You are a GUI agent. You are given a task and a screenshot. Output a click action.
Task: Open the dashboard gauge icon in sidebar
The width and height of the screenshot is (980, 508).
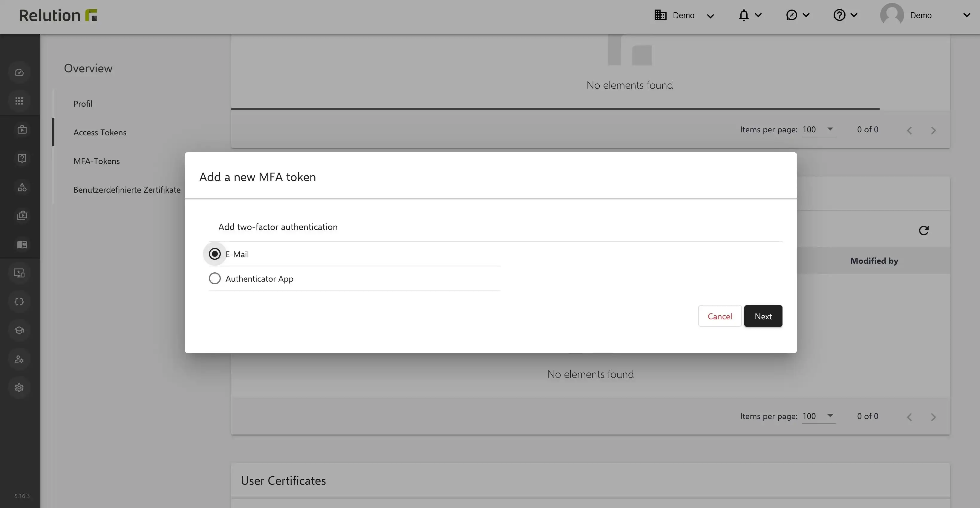[x=19, y=72]
